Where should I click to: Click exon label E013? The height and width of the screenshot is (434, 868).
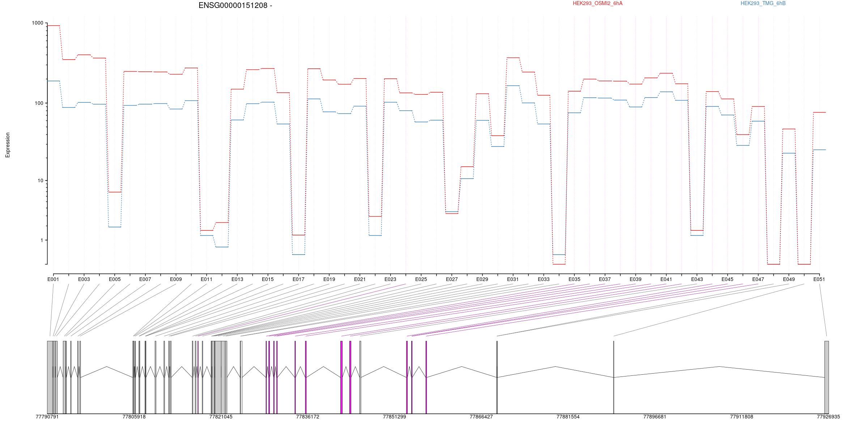click(237, 279)
